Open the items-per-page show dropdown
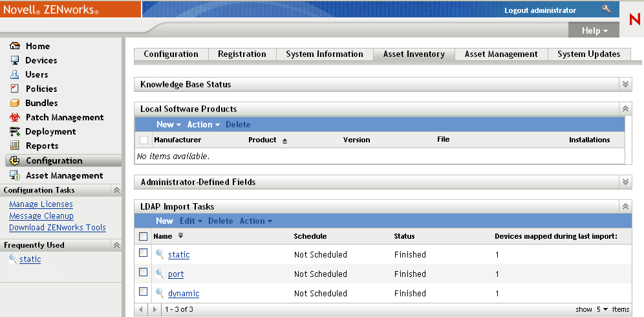Image resolution: width=644 pixels, height=317 pixels. tap(601, 309)
